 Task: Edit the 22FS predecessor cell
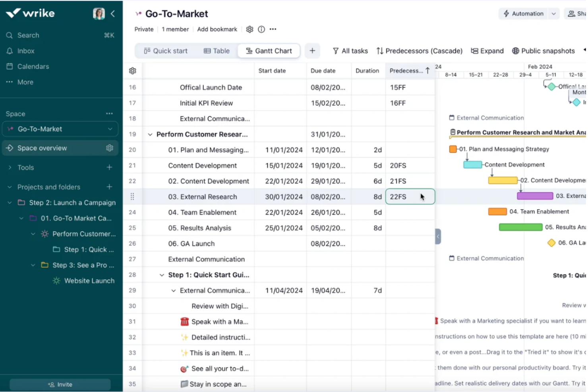pyautogui.click(x=410, y=197)
